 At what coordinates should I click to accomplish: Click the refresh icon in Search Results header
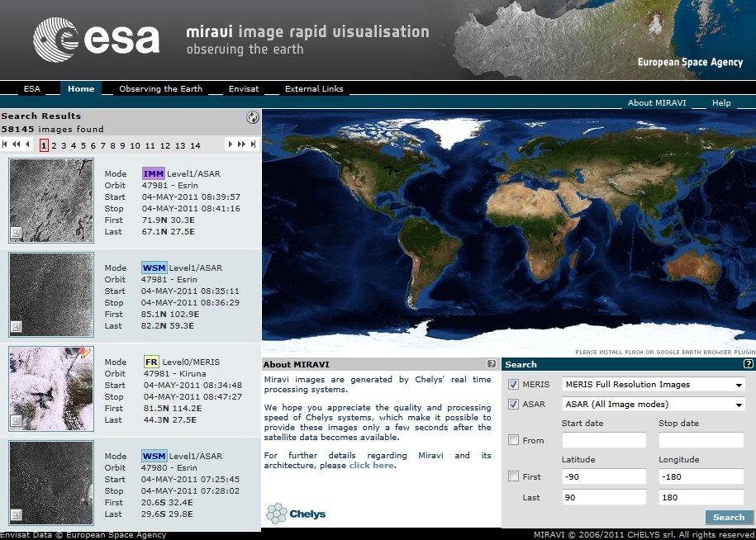pyautogui.click(x=253, y=117)
